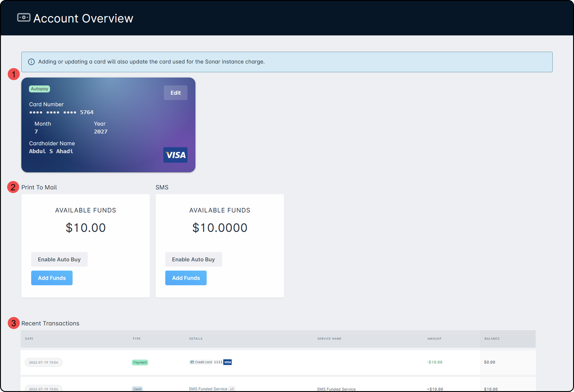Screen dimensions: 574x392
Task: Click the Print To Mail $10.00 funds amount
Action: 86,228
